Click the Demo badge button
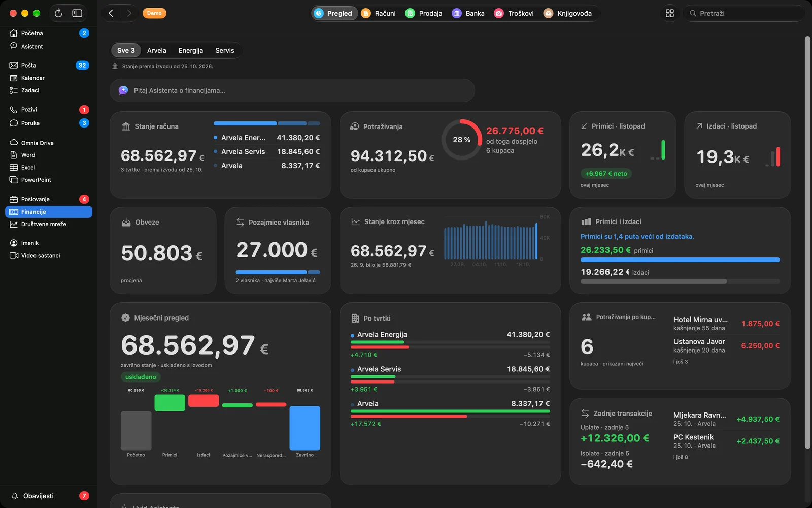The image size is (812, 508). pos(154,13)
